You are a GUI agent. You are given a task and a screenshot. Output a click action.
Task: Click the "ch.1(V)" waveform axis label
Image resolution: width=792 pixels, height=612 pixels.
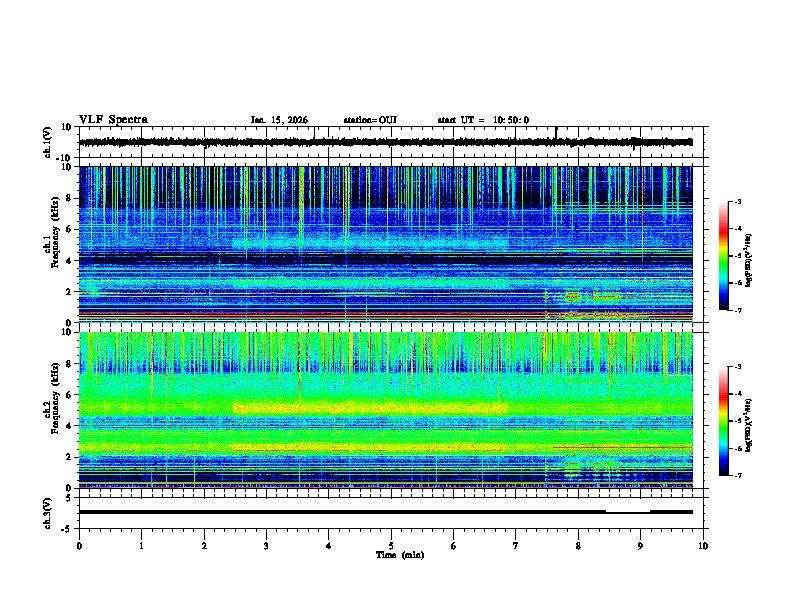click(x=48, y=142)
